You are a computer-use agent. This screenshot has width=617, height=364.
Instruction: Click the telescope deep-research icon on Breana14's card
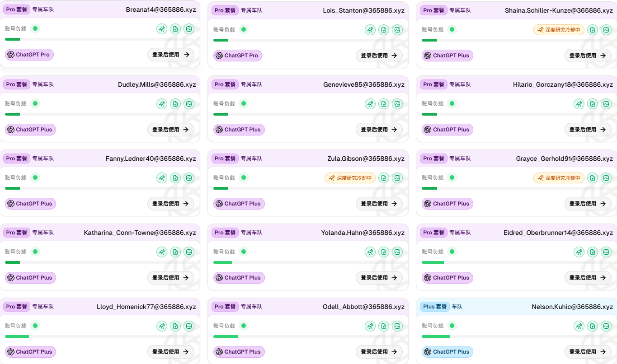[162, 29]
